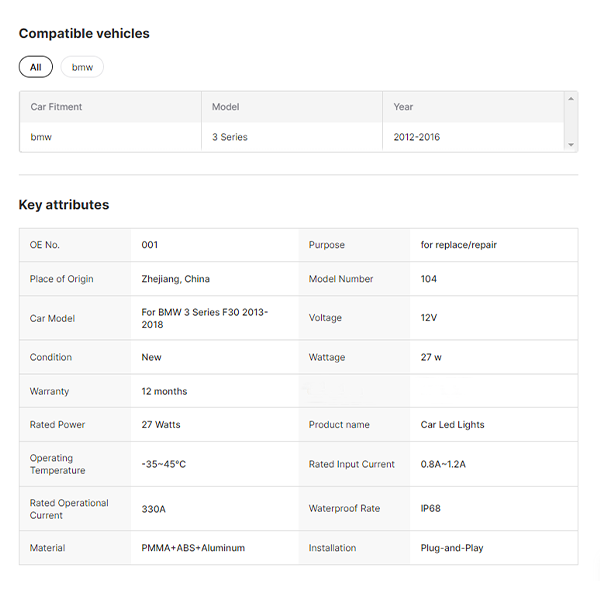The height and width of the screenshot is (600, 600).
Task: Click the "Model" column header
Action: click(225, 107)
